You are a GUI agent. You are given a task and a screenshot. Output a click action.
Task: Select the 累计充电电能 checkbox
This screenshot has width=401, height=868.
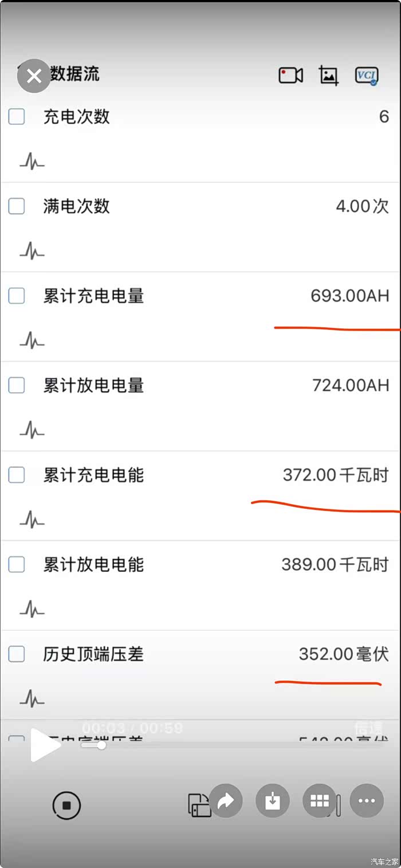click(17, 475)
